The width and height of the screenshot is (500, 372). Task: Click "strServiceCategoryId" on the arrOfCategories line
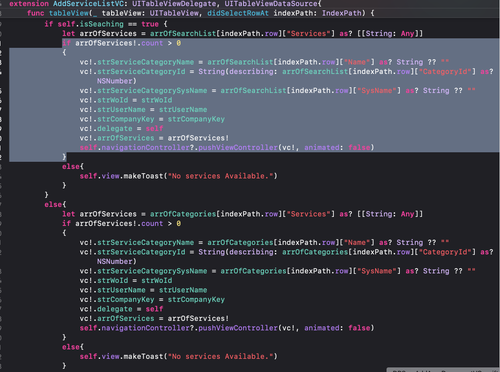(141, 252)
